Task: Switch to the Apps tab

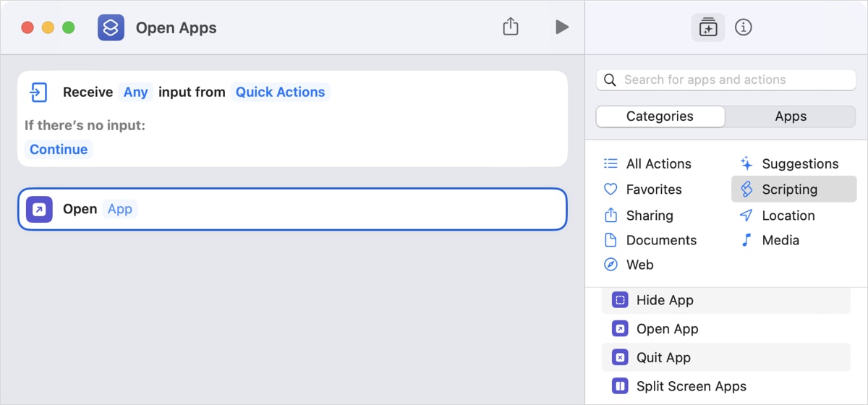Action: click(791, 116)
